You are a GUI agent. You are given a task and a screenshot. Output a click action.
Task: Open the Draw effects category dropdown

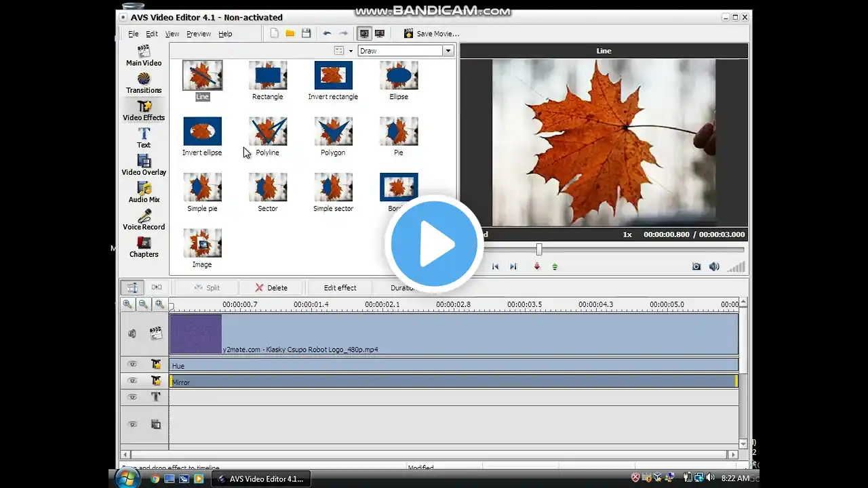tap(448, 51)
